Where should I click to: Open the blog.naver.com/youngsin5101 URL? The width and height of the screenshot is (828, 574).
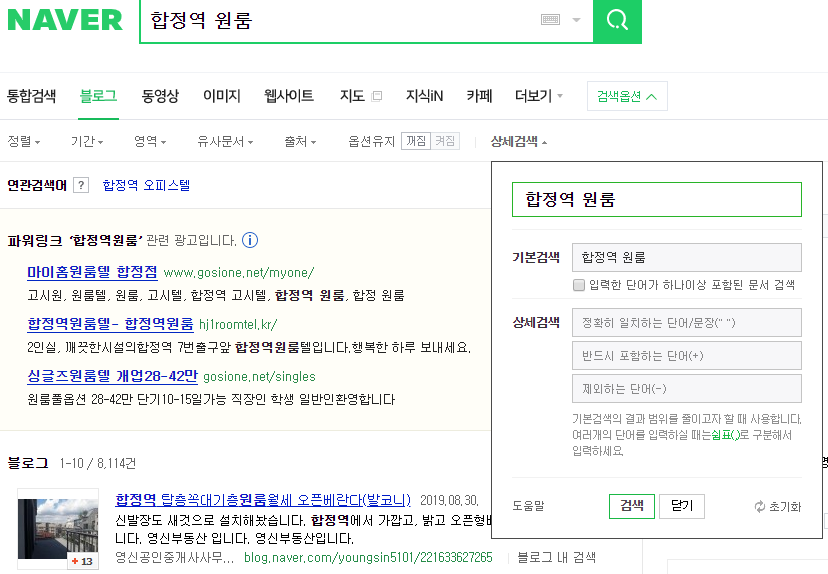pos(368,557)
